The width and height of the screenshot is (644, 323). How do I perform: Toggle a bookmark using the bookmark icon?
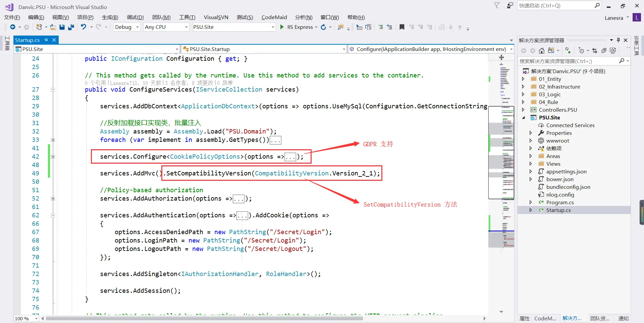pos(402,27)
